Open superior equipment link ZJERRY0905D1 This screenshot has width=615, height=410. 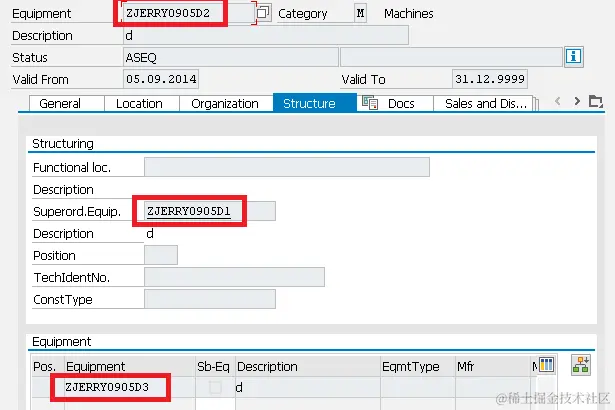point(189,211)
